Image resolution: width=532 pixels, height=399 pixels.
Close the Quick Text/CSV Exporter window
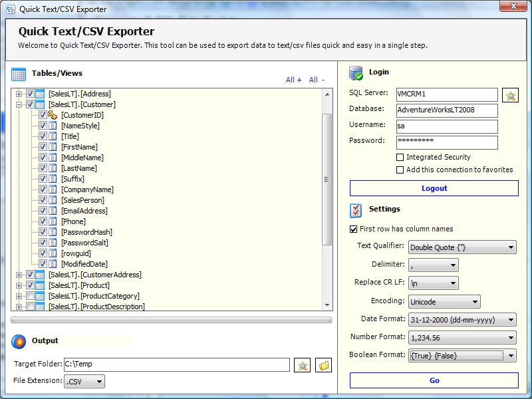click(x=513, y=6)
